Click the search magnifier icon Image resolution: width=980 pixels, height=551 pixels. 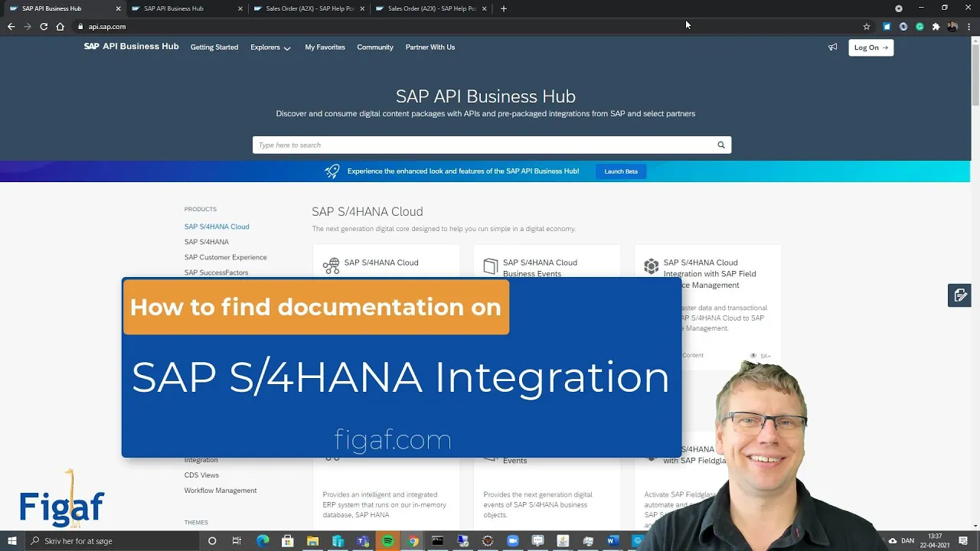pyautogui.click(x=720, y=145)
